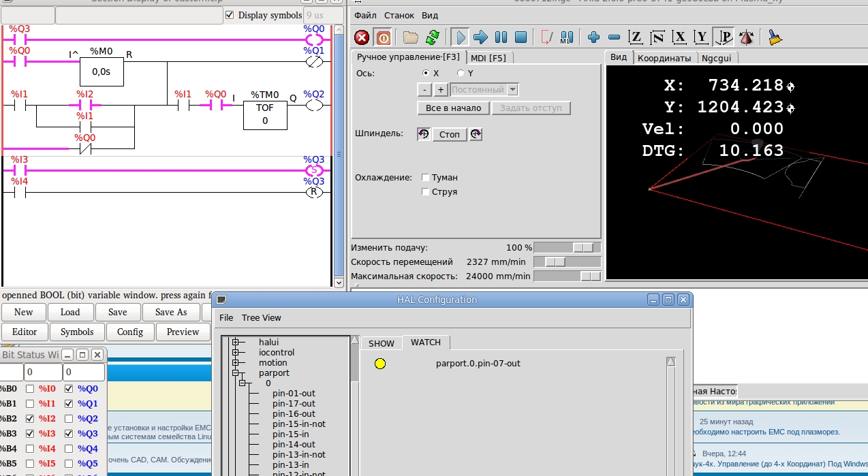This screenshot has width=868, height=476.
Task: Start spindle counterclockwise icon
Action: (423, 134)
